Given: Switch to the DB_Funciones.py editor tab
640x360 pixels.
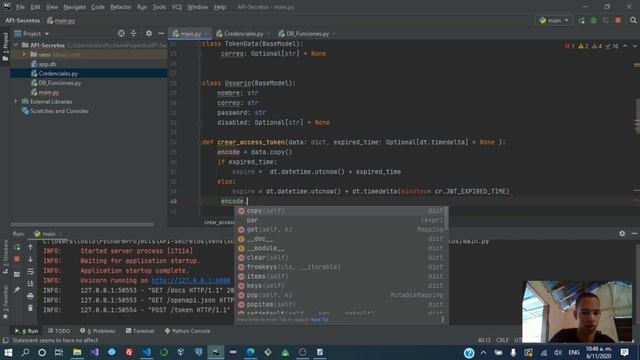Looking at the screenshot, I should point(307,33).
